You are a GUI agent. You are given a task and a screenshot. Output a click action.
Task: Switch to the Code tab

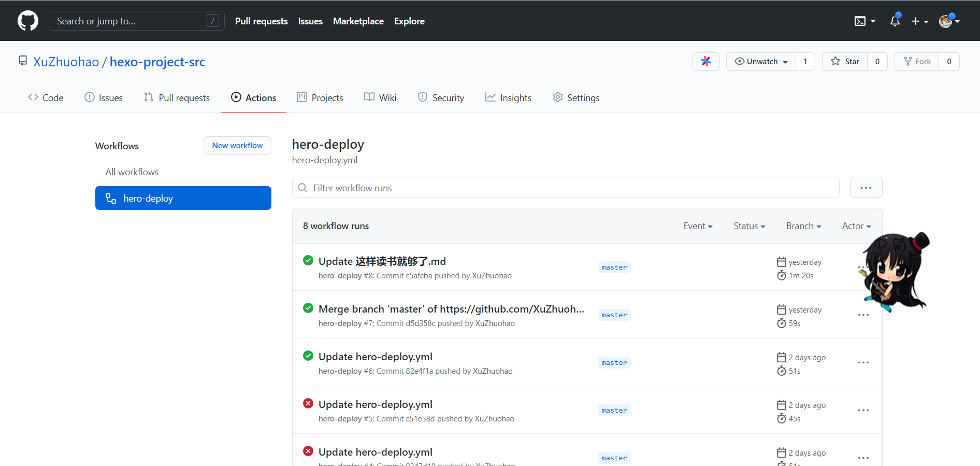point(46,97)
